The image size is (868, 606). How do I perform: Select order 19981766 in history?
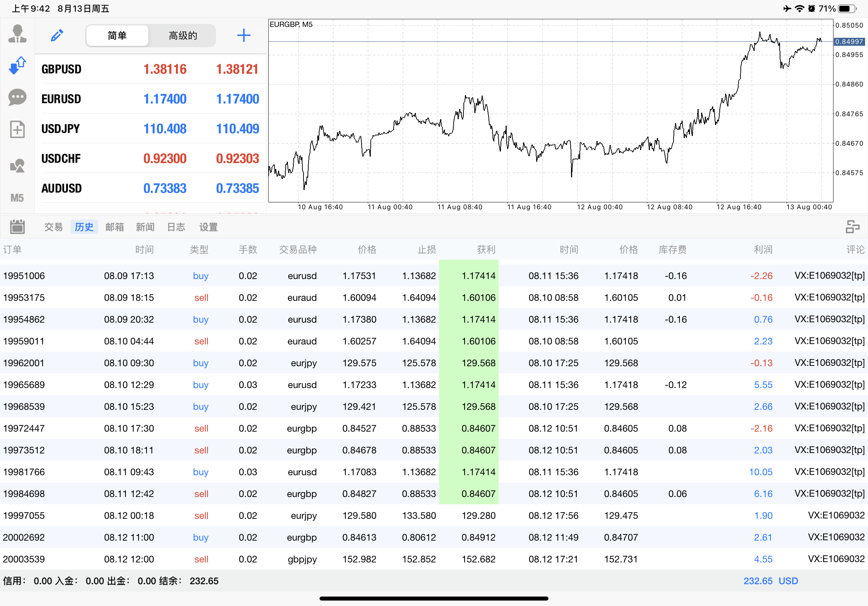pyautogui.click(x=434, y=472)
